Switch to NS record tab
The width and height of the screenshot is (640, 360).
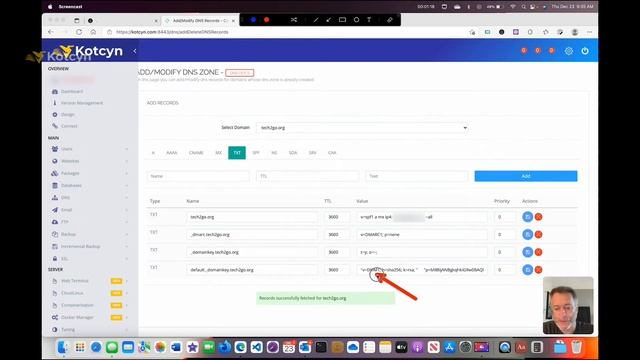274,153
